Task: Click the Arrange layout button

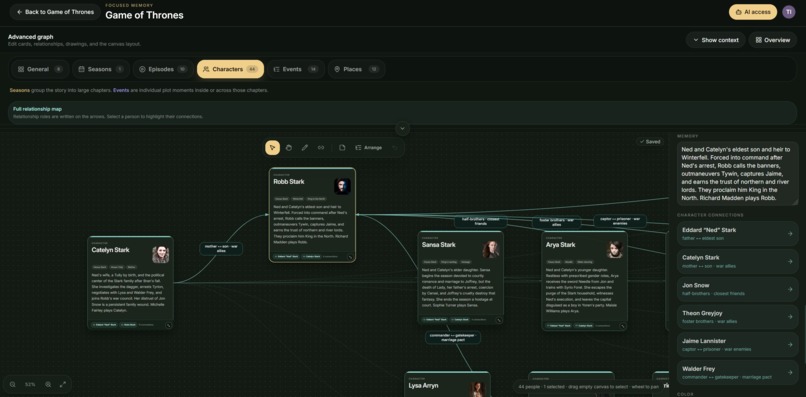Action: click(368, 148)
